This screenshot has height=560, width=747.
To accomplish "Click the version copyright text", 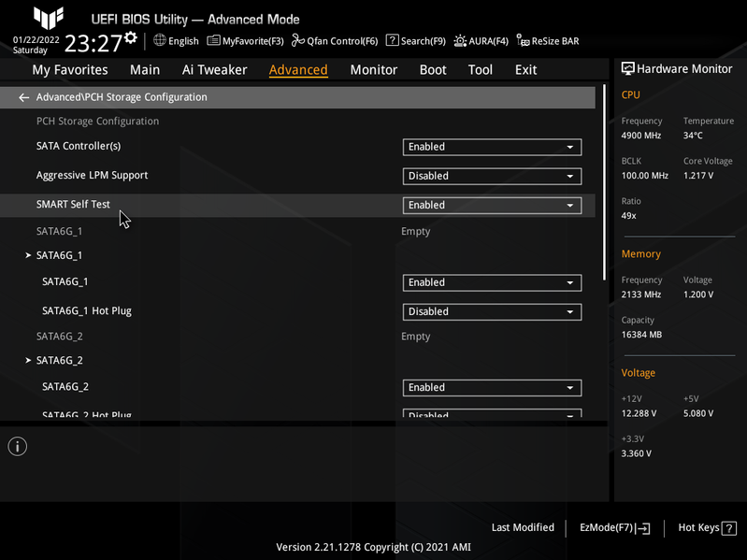I will pyautogui.click(x=374, y=547).
